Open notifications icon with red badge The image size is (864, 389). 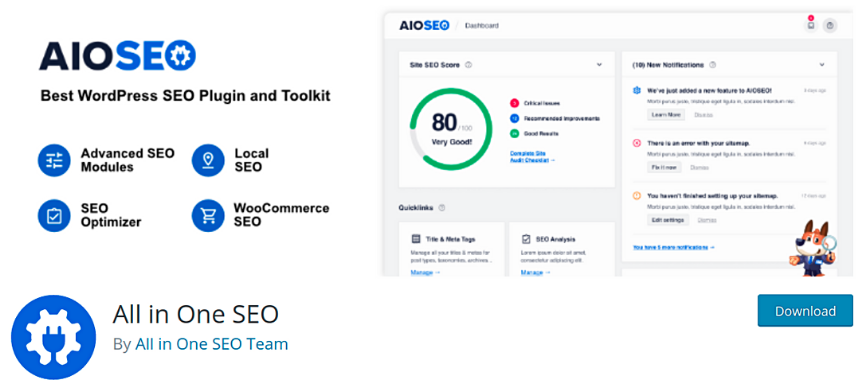[x=811, y=25]
